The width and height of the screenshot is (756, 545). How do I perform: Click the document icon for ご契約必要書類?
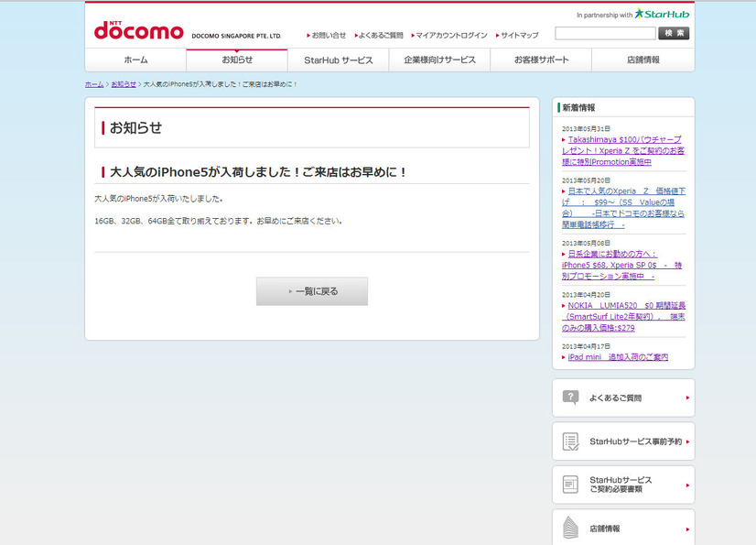click(x=570, y=485)
